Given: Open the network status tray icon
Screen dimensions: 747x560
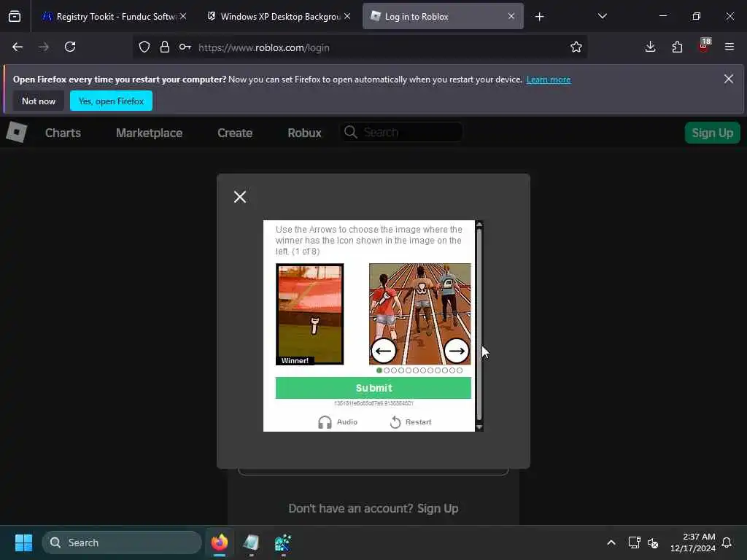Looking at the screenshot, I should point(634,542).
